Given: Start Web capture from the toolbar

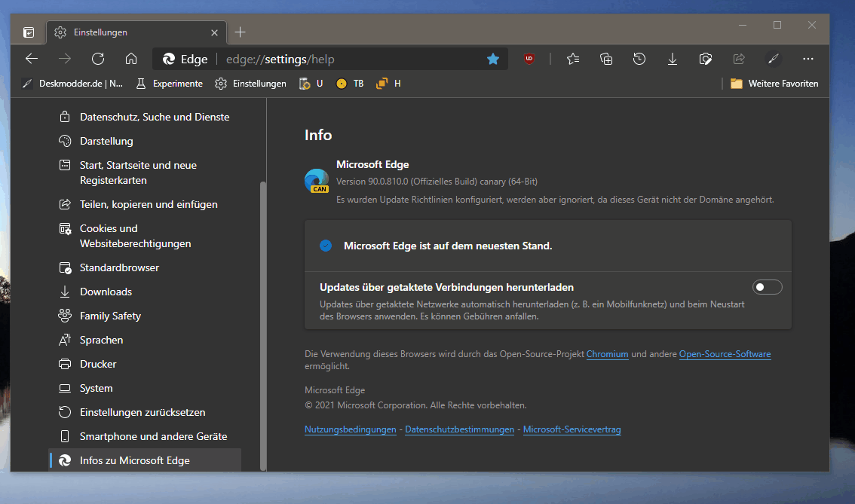Looking at the screenshot, I should [706, 59].
